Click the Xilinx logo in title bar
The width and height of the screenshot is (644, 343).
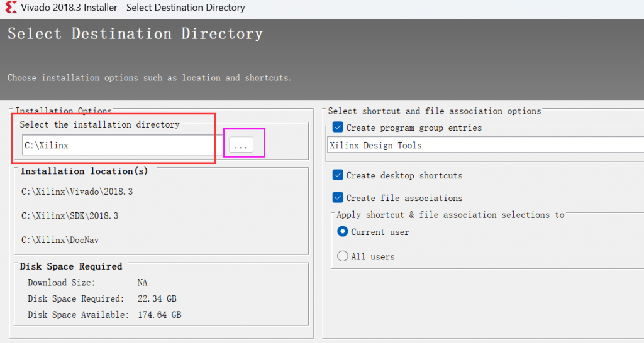[x=11, y=7]
